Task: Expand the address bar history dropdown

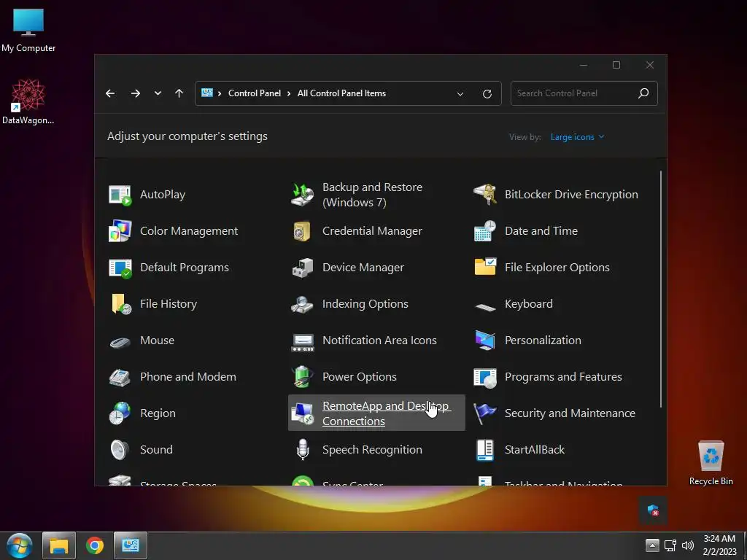Action: point(460,94)
